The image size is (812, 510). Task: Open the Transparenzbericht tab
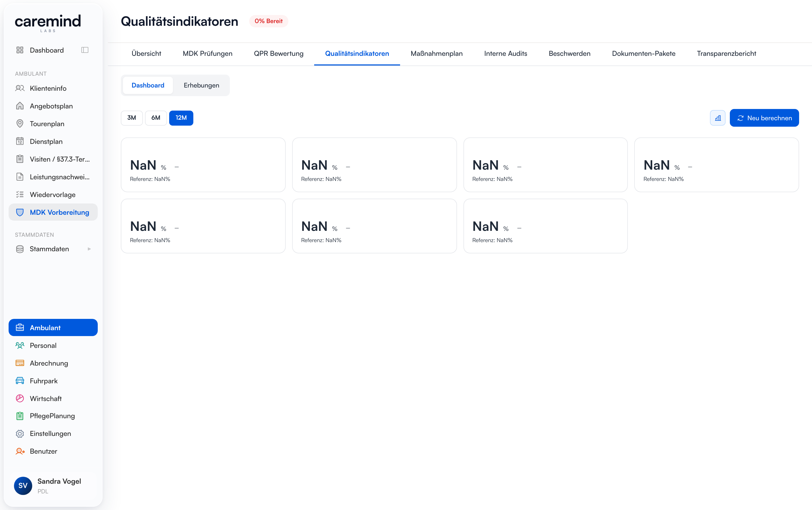726,54
